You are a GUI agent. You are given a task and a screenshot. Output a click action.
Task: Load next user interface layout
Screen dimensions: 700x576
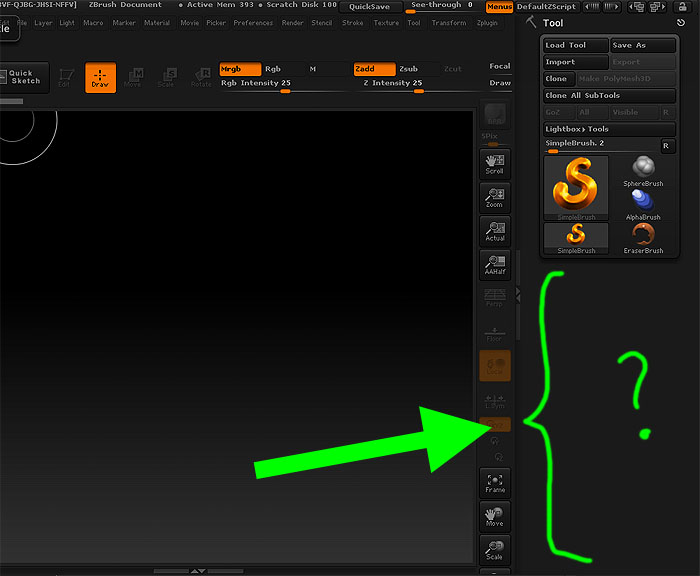click(x=657, y=7)
